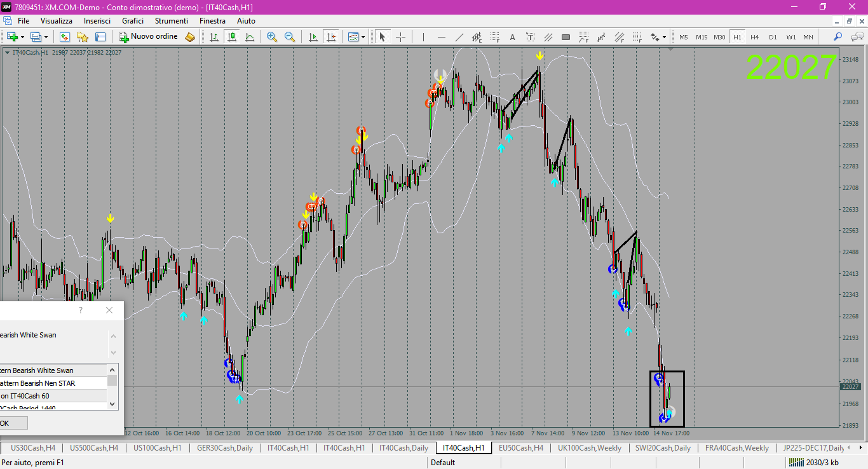Open the Aiuto menu
868x469 pixels.
click(246, 21)
